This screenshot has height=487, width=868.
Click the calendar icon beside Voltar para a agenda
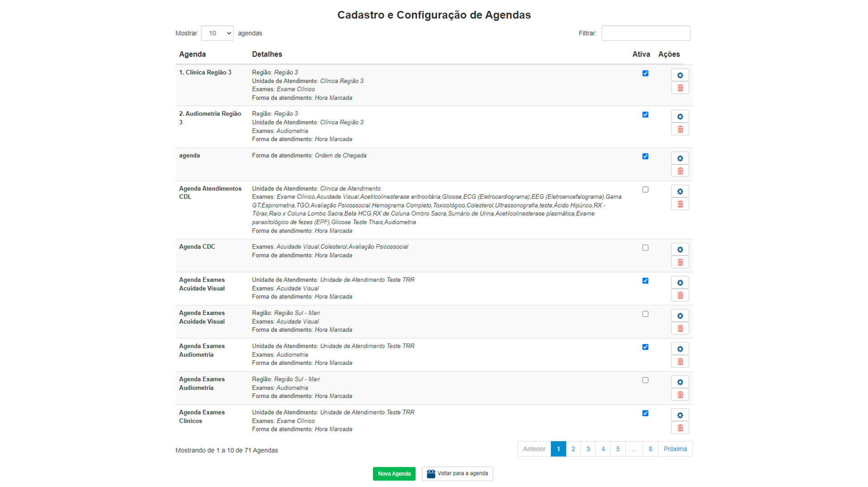coord(430,473)
